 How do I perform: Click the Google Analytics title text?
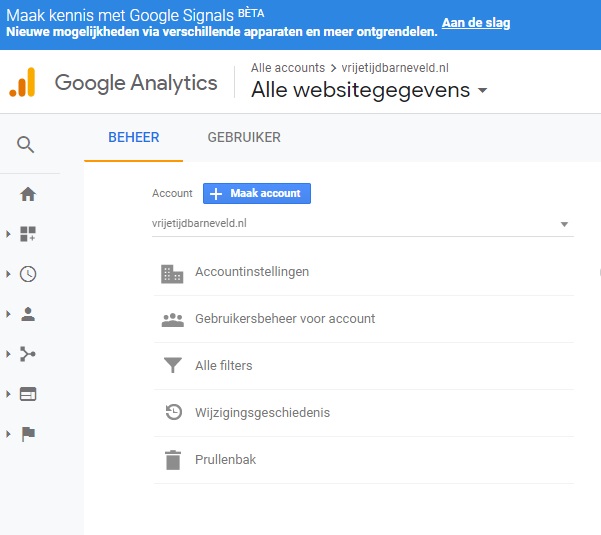click(136, 83)
